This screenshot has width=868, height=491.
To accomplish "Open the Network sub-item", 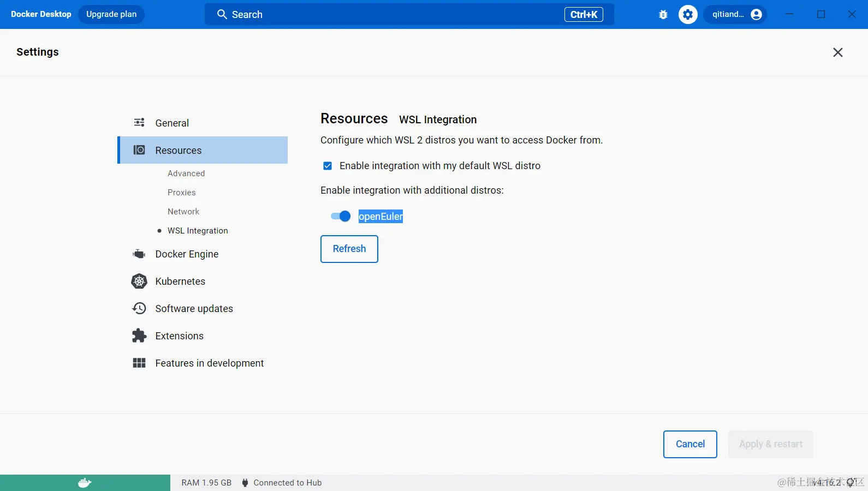I will [183, 212].
